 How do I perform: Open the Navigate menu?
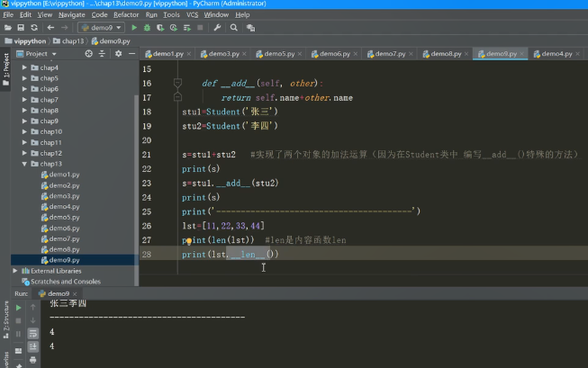tap(72, 15)
